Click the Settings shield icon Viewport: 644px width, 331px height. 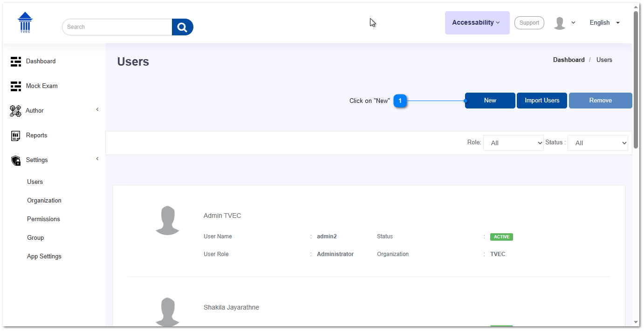16,160
